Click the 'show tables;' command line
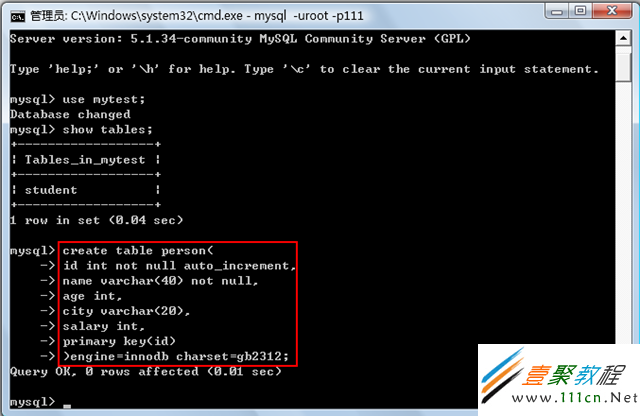The height and width of the screenshot is (416, 640). (81, 130)
